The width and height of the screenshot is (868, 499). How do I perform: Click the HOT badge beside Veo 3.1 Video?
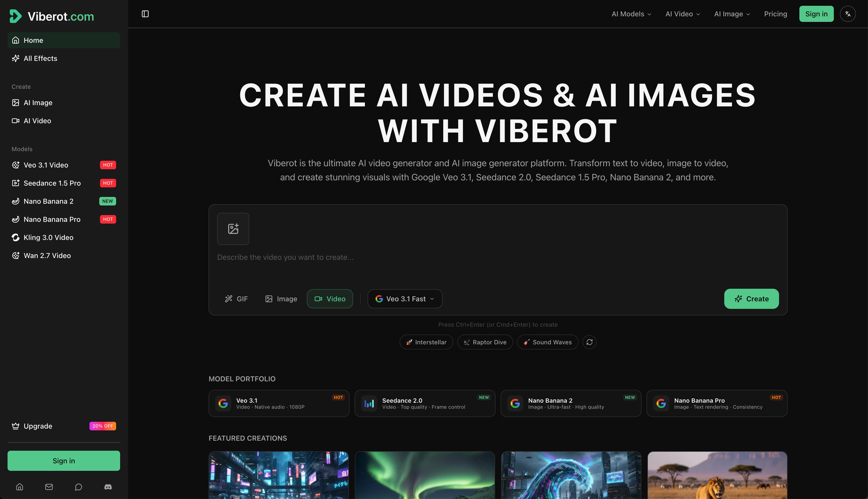pyautogui.click(x=108, y=165)
